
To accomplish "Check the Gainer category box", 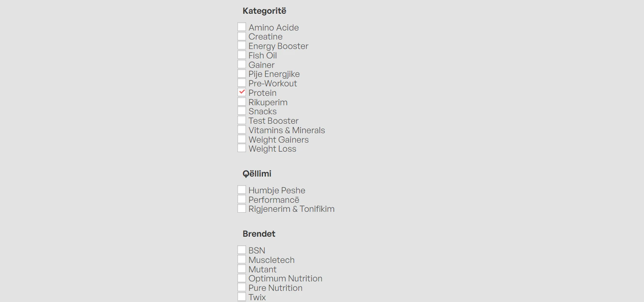I will tap(242, 64).
